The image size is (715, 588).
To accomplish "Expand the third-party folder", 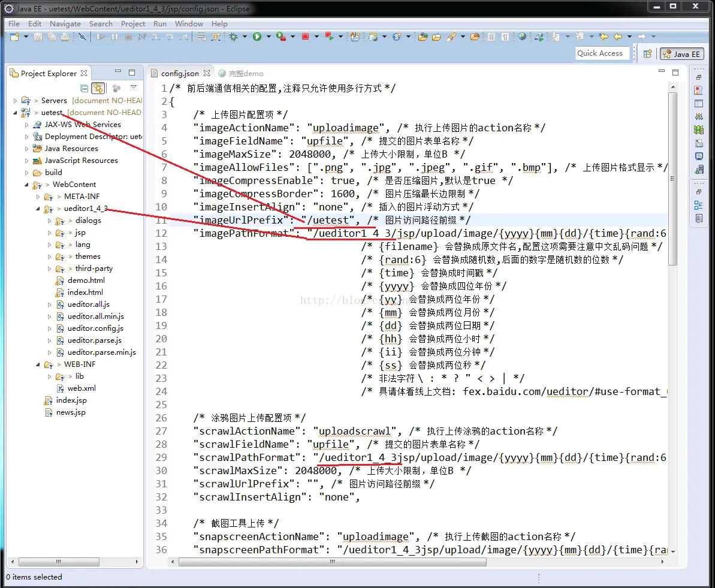I will pyautogui.click(x=49, y=269).
